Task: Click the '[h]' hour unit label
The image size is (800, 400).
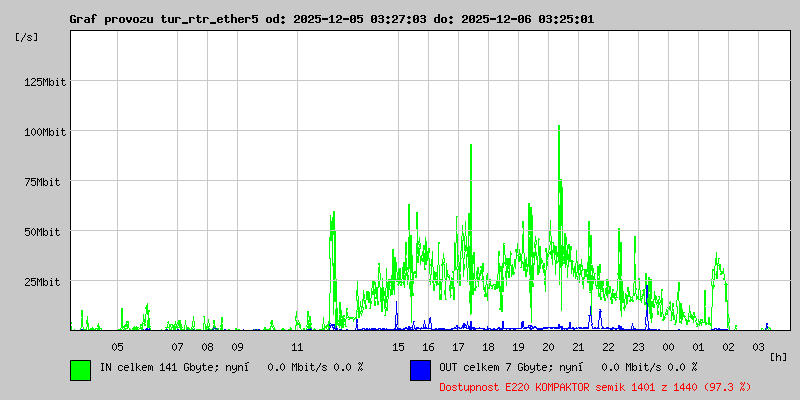Action: click(778, 356)
